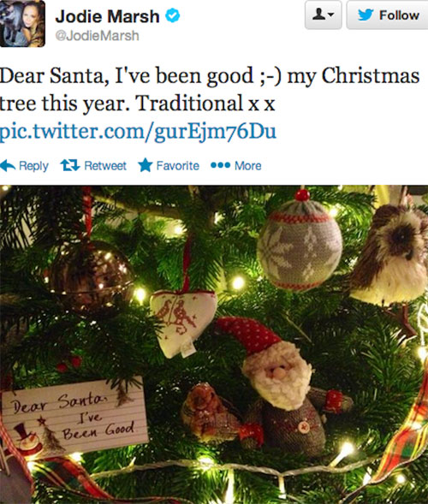This screenshot has width=428, height=504.
Task: Mark tweet using Favorite label
Action: pos(177,165)
